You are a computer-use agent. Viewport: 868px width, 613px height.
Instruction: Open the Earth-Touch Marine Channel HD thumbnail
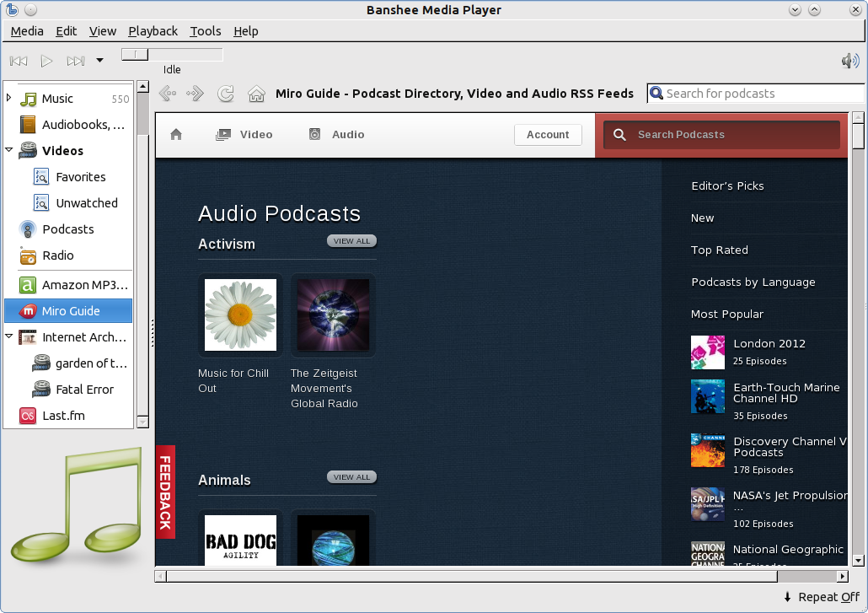pos(708,396)
